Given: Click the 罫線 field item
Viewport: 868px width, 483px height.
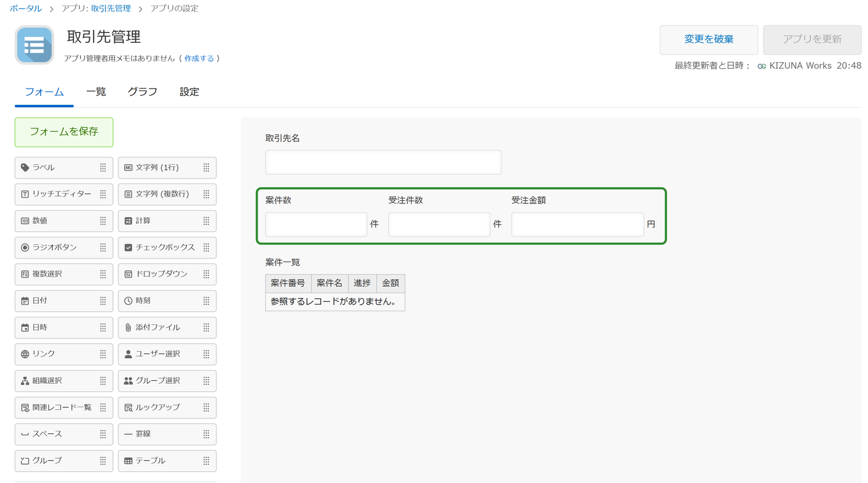Looking at the screenshot, I should (x=167, y=434).
